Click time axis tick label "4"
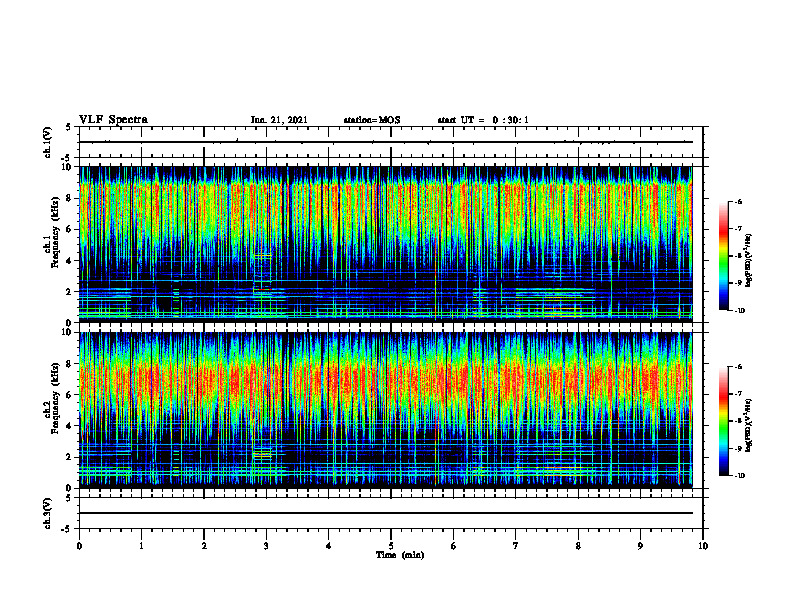This screenshot has width=792, height=612. click(x=329, y=546)
